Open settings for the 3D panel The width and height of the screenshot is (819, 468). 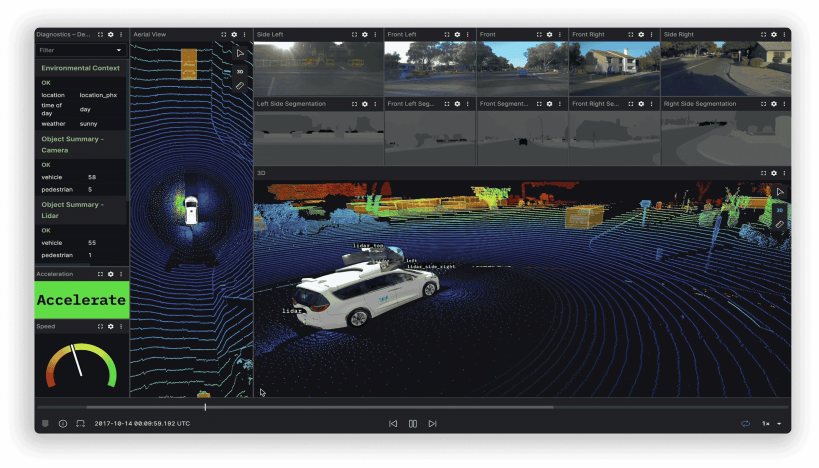point(772,172)
